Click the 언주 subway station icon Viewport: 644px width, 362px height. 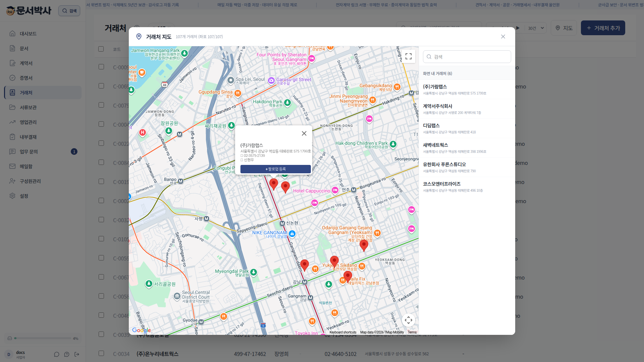pos(354,190)
